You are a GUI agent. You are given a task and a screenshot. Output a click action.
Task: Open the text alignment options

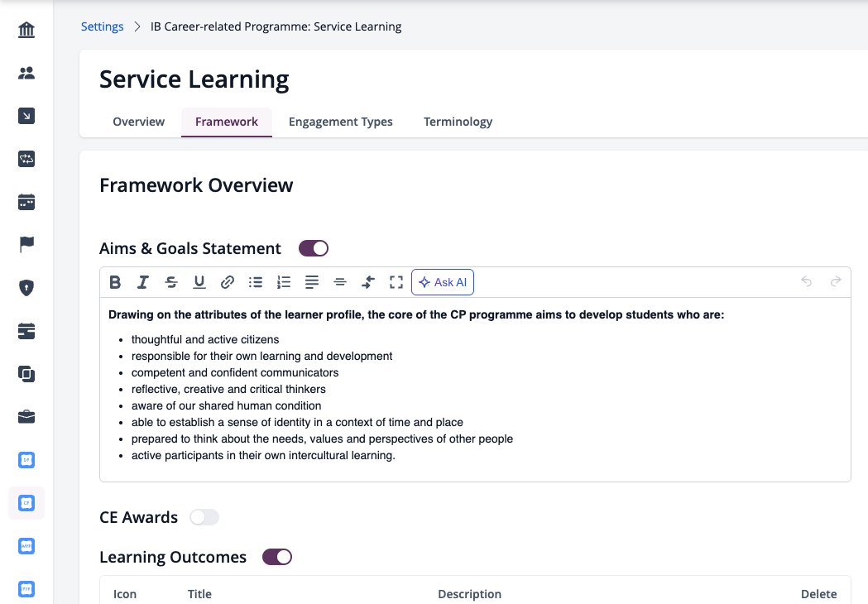[x=312, y=282]
